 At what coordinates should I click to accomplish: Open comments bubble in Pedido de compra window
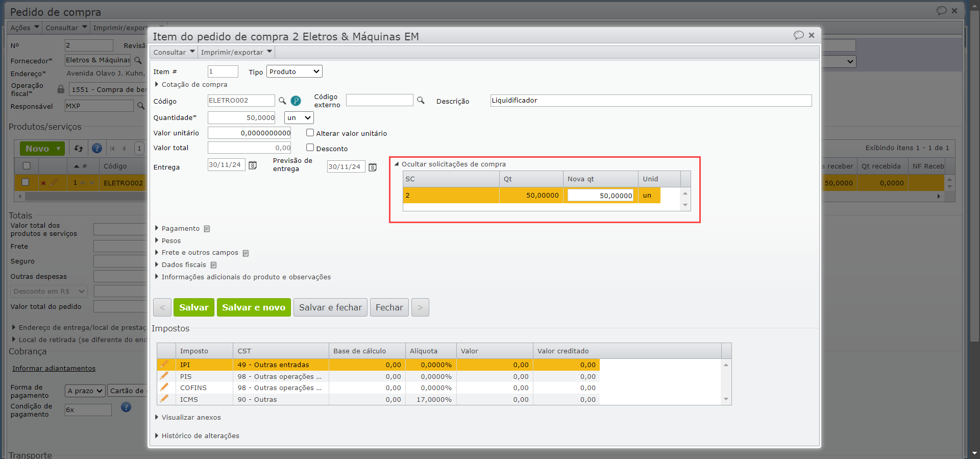(941, 11)
